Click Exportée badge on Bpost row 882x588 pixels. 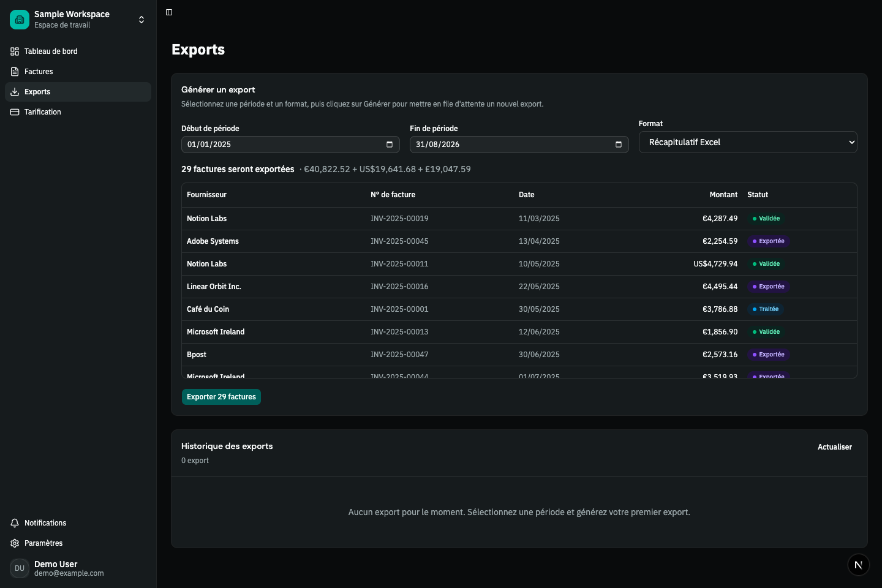768,355
